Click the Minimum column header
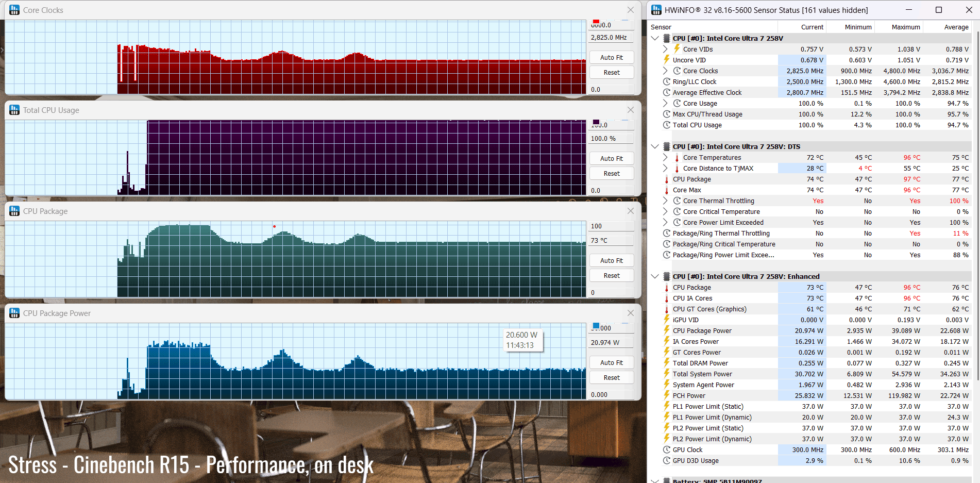 (850, 27)
